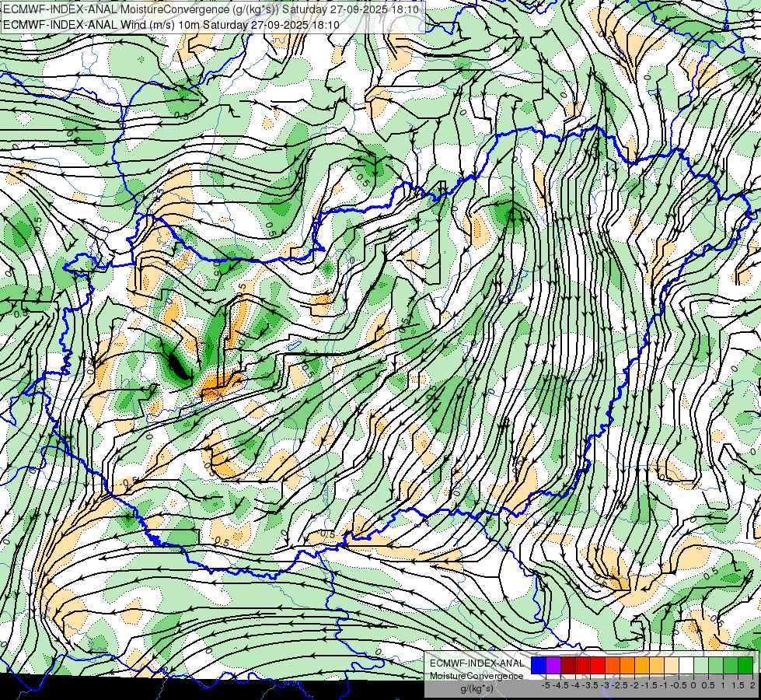Viewport: 761px width, 700px height.
Task: Select the blue legend swatch left of -5
Action: click(x=539, y=665)
